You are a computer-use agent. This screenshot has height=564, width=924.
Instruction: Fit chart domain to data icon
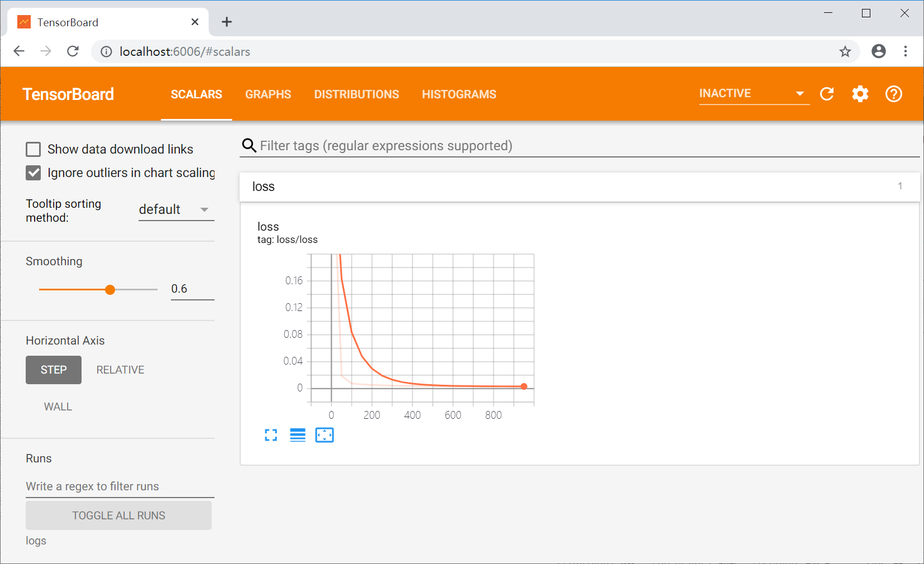point(325,435)
